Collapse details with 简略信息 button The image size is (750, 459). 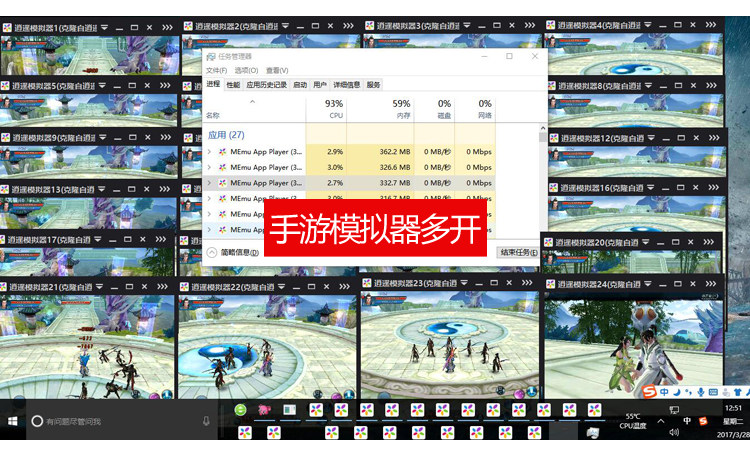233,252
